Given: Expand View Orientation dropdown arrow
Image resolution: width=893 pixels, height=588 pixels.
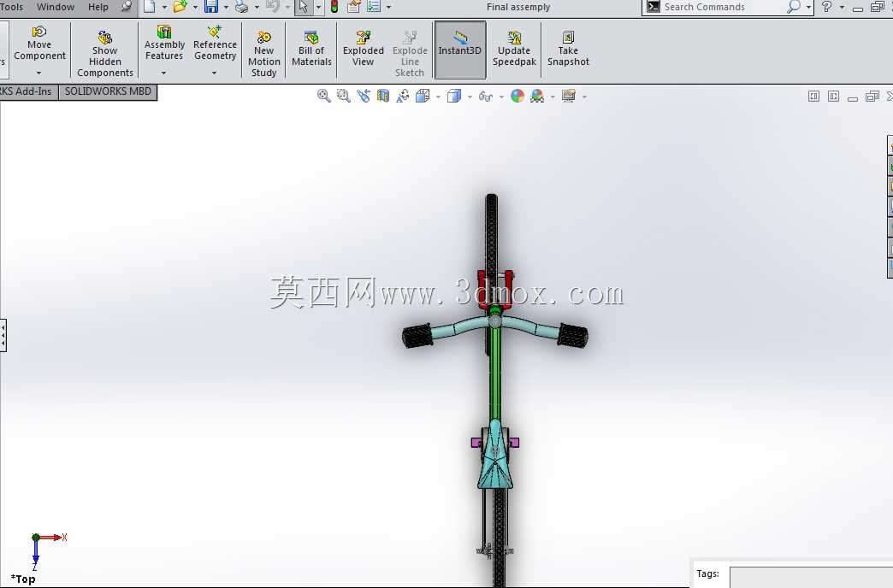Looking at the screenshot, I should (x=438, y=97).
